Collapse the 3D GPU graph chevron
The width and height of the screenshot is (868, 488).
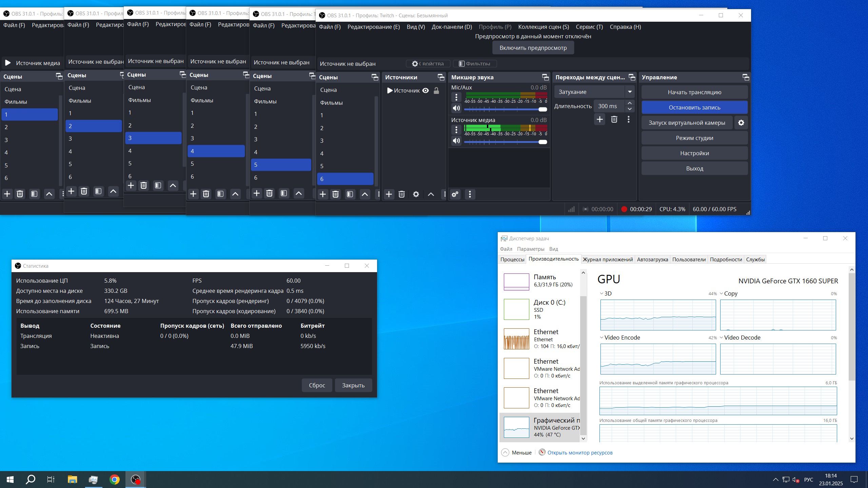pos(601,293)
